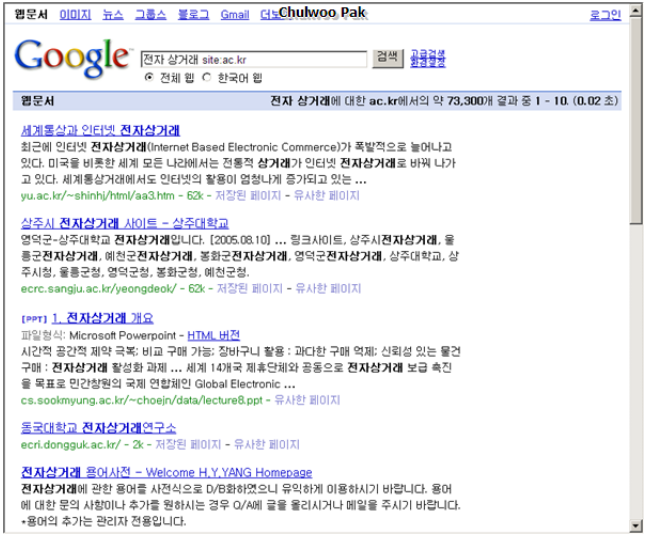The height and width of the screenshot is (538, 648).
Task: Open the PPT result 1. 전자상거래 개요
Action: (103, 318)
